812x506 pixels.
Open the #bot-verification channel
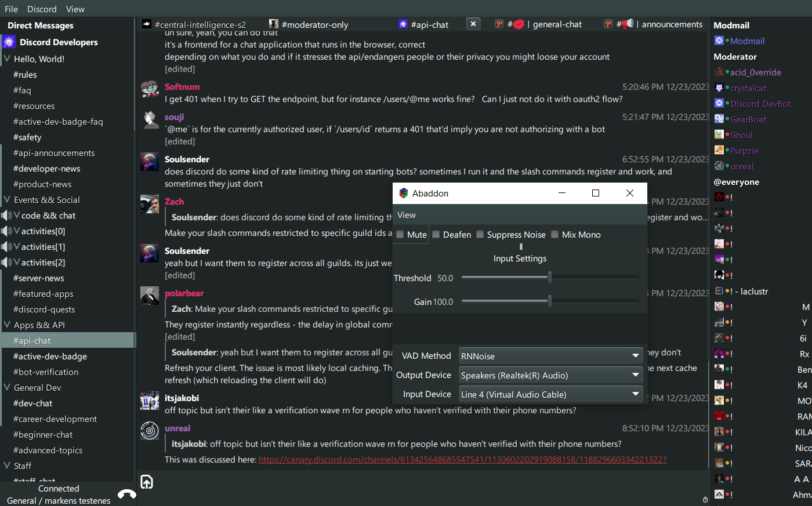pos(46,372)
